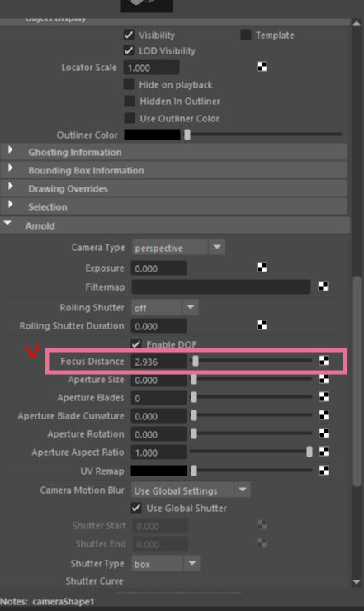The width and height of the screenshot is (364, 611).
Task: Click the checker map icon beside Exposure
Action: point(262,268)
